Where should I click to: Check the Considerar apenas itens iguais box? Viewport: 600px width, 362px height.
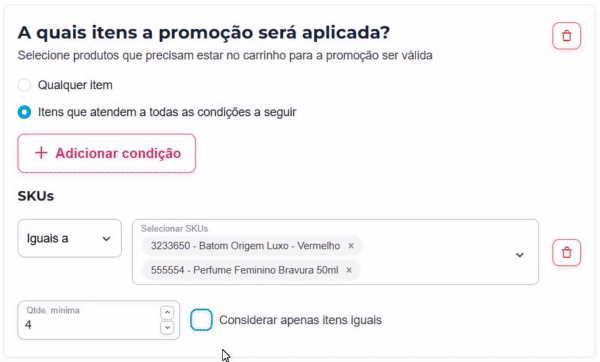point(201,320)
